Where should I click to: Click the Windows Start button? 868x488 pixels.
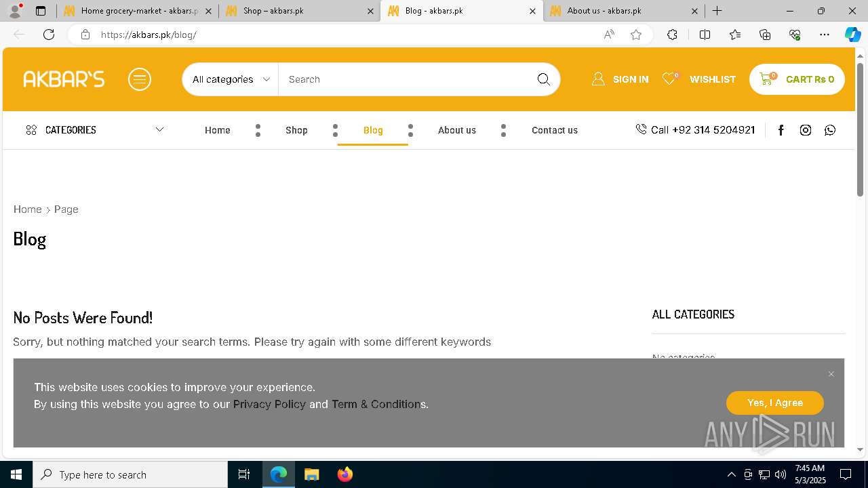coord(16,474)
